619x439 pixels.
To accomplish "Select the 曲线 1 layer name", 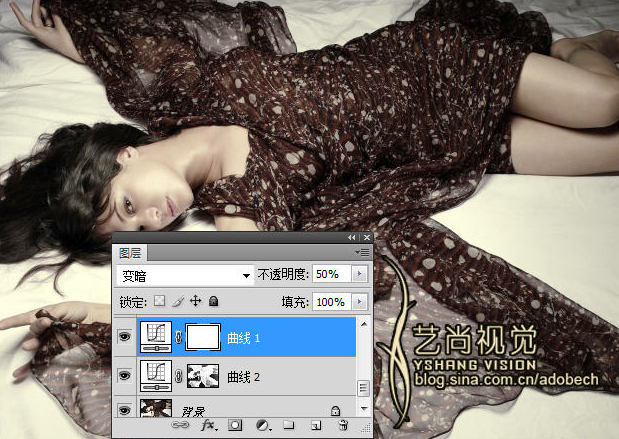I will point(244,338).
